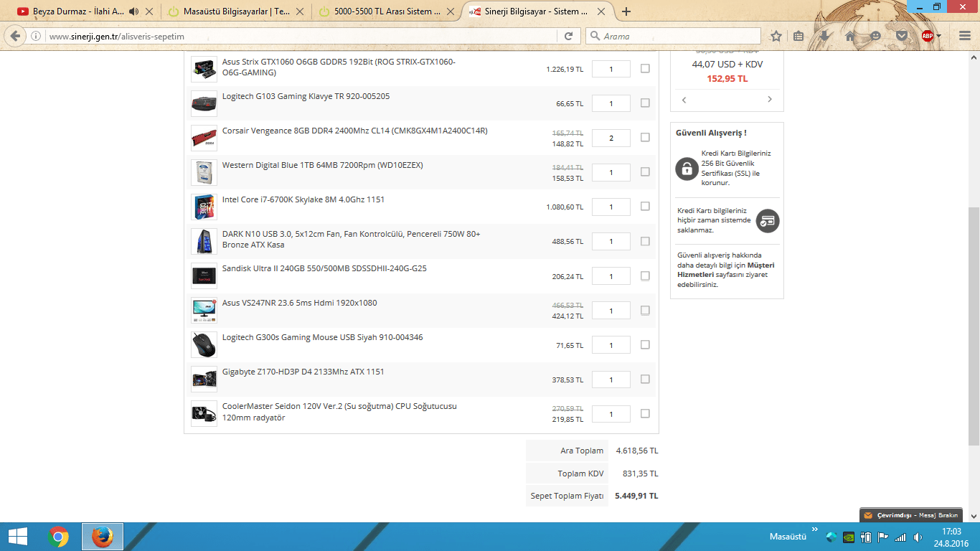Open the Adblock Plus dropdown arrow
Image resolution: width=980 pixels, height=551 pixels.
click(939, 36)
